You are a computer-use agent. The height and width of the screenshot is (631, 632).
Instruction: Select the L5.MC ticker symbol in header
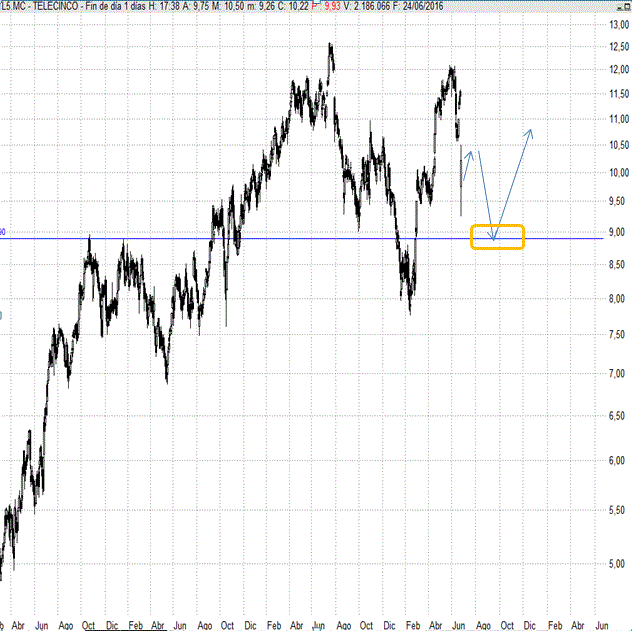[13, 6]
